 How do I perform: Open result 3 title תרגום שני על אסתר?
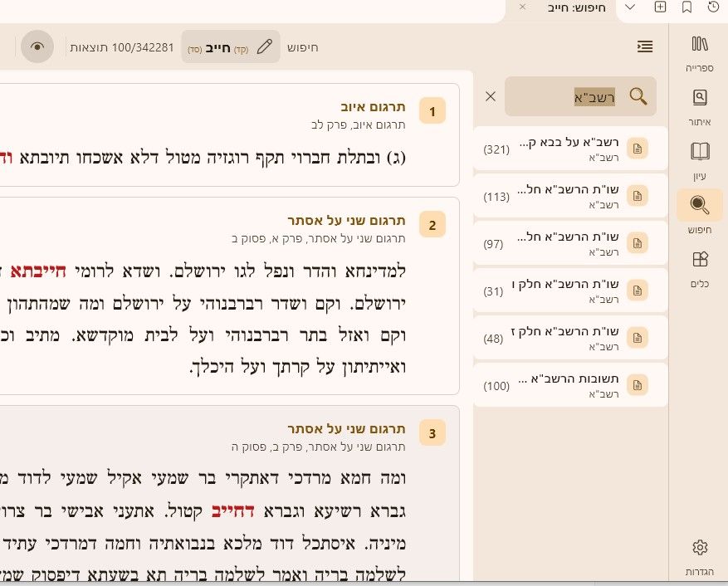click(x=346, y=428)
